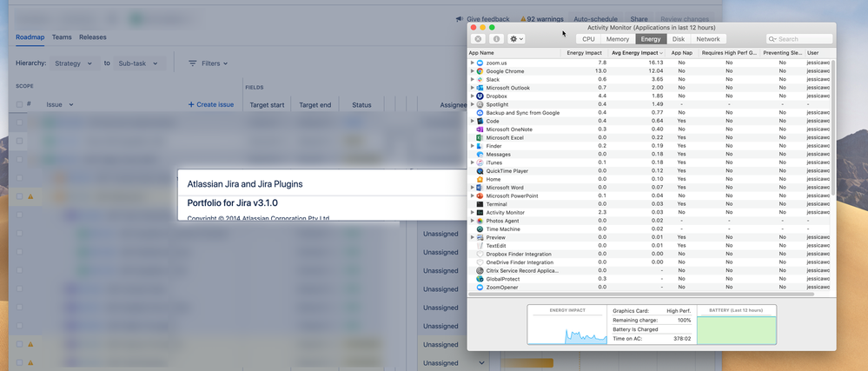The width and height of the screenshot is (868, 371).
Task: Click the Auto-schedule button
Action: (x=596, y=19)
